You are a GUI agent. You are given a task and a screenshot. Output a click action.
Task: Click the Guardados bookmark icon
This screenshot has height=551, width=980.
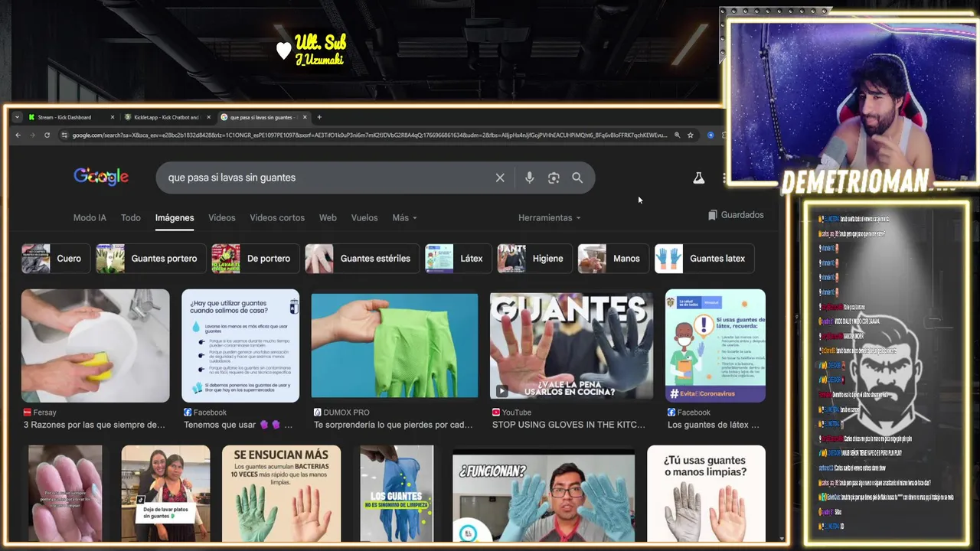(x=713, y=215)
